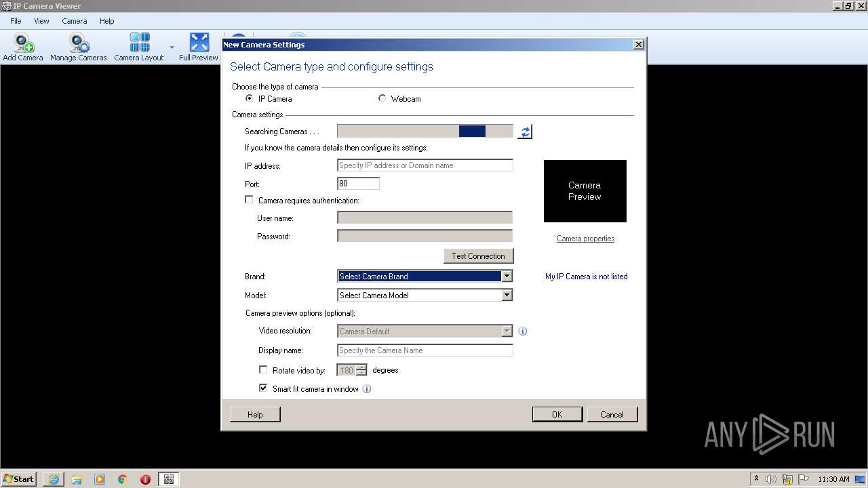Viewport: 868px width, 488px height.
Task: Enable Camera requires authentication checkbox
Action: click(x=249, y=200)
